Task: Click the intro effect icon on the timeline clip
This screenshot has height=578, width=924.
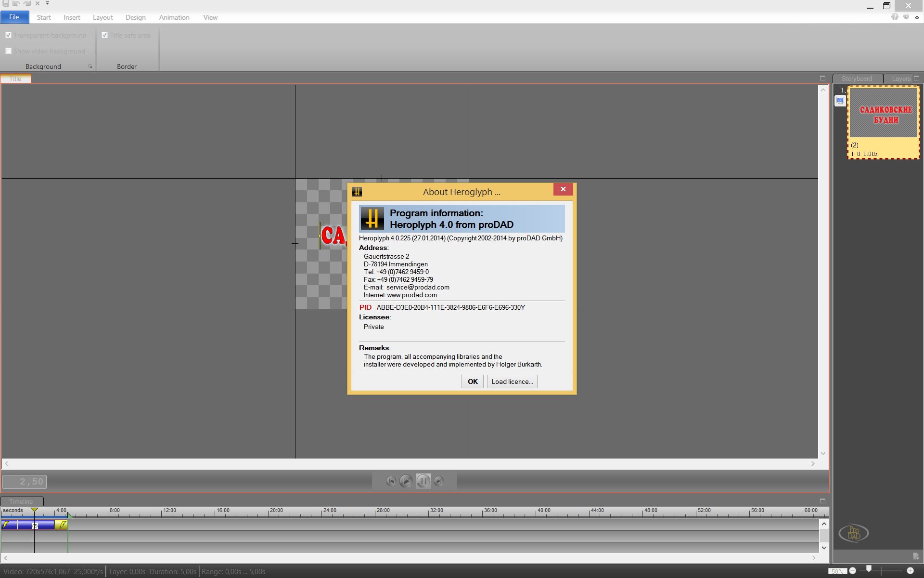Action: click(x=6, y=525)
